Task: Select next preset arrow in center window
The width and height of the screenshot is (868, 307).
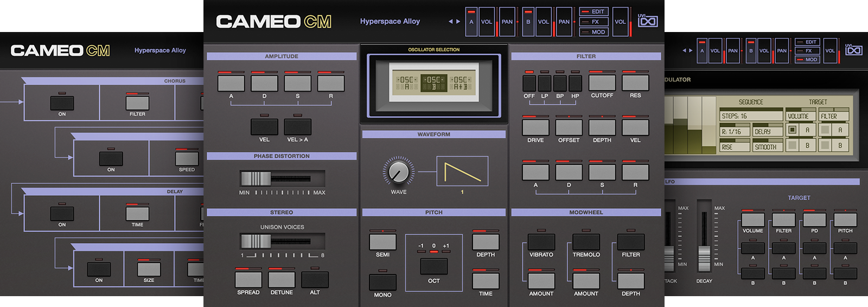Action: (x=458, y=22)
